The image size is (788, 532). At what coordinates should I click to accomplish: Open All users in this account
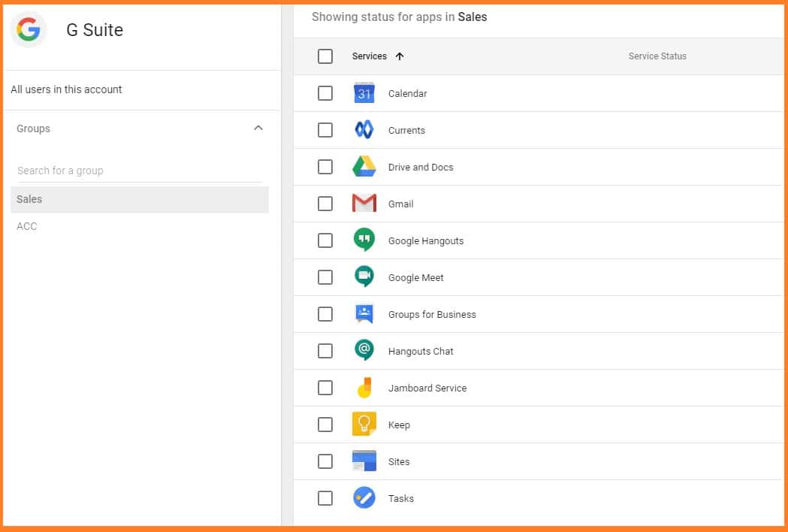click(x=66, y=89)
